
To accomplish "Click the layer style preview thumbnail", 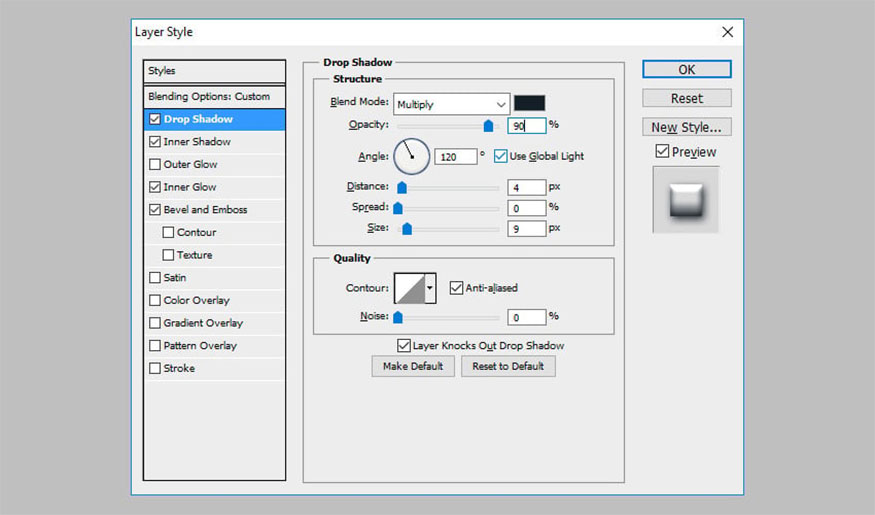I will point(686,200).
